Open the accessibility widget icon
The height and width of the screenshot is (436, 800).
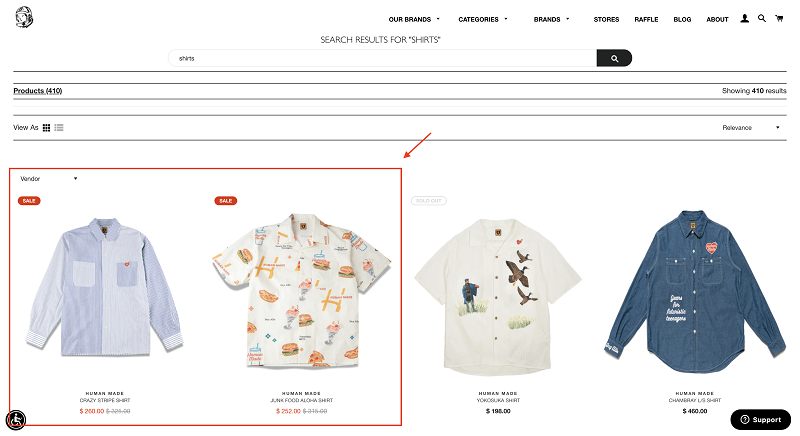click(x=16, y=420)
